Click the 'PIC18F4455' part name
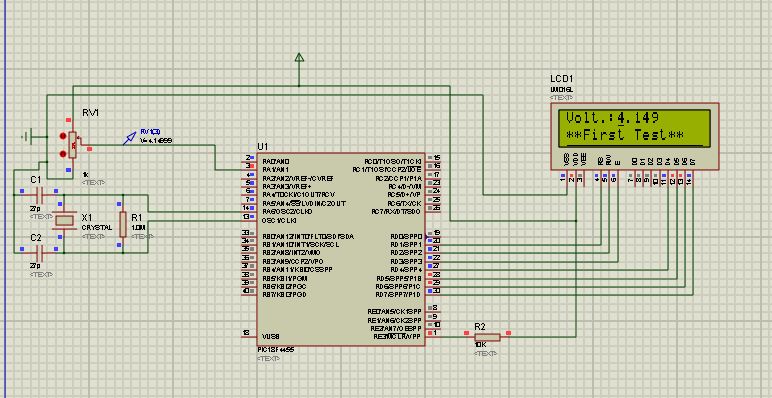 click(x=276, y=350)
